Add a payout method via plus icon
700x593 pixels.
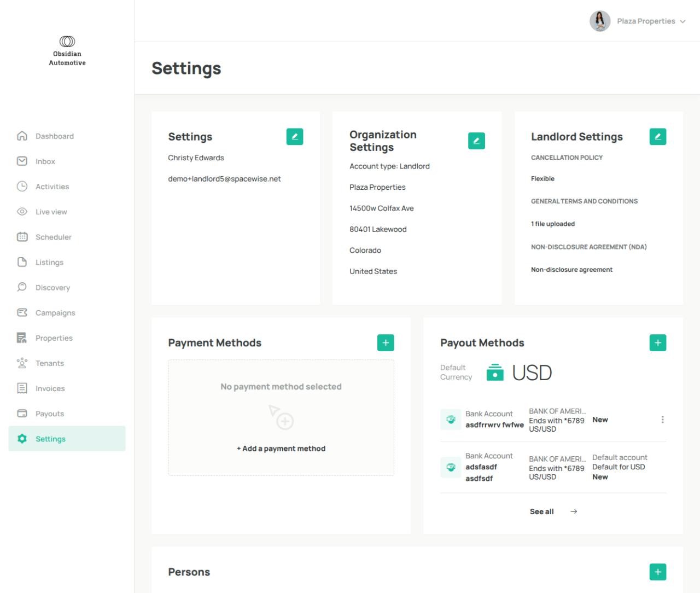[x=658, y=343]
